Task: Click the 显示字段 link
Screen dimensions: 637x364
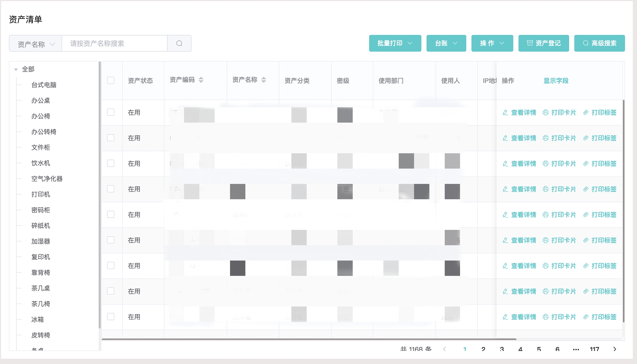Action: [x=556, y=81]
